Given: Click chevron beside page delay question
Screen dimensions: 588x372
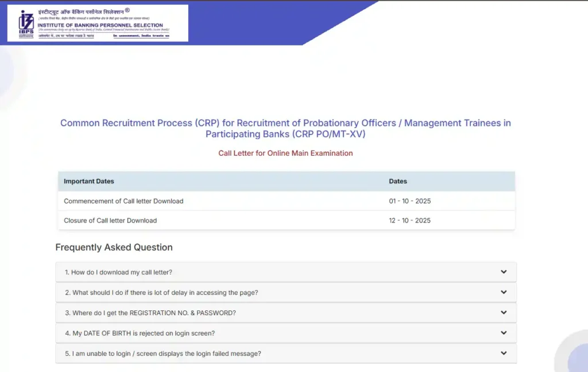Looking at the screenshot, I should [x=503, y=292].
